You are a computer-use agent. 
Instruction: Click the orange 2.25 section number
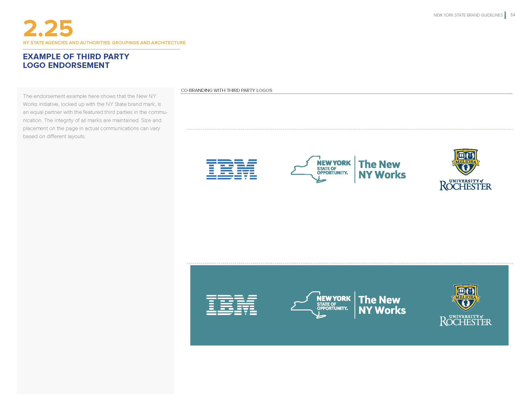point(48,29)
